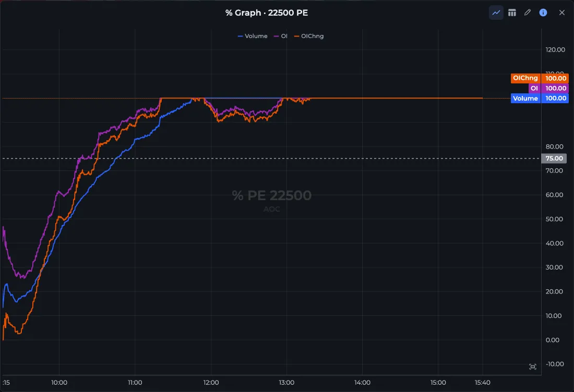
Task: Select the purple OI price label
Action: (548, 88)
